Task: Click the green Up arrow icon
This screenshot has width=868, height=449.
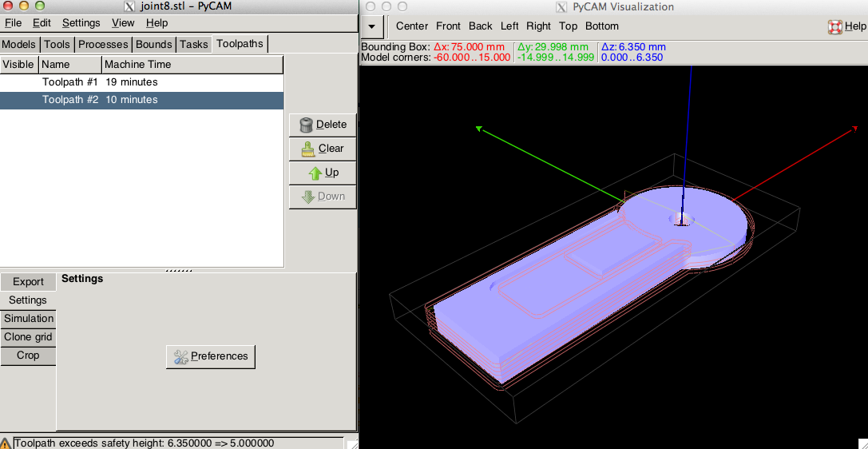Action: (315, 173)
